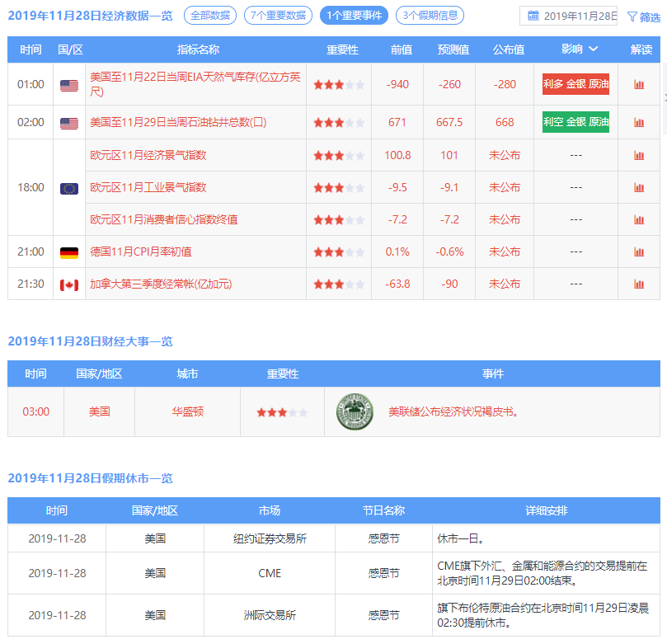The width and height of the screenshot is (667, 644).
Task: Click the 筛选 filter funnel icon
Action: tap(632, 16)
